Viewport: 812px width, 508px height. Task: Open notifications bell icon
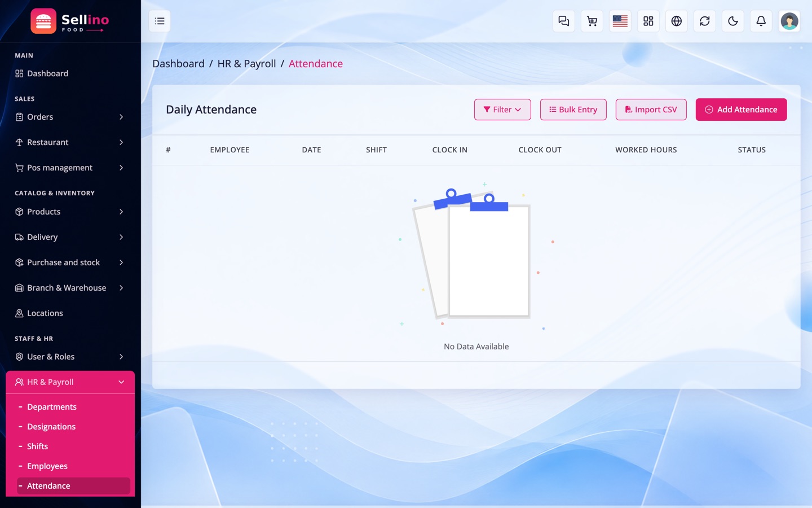[761, 21]
